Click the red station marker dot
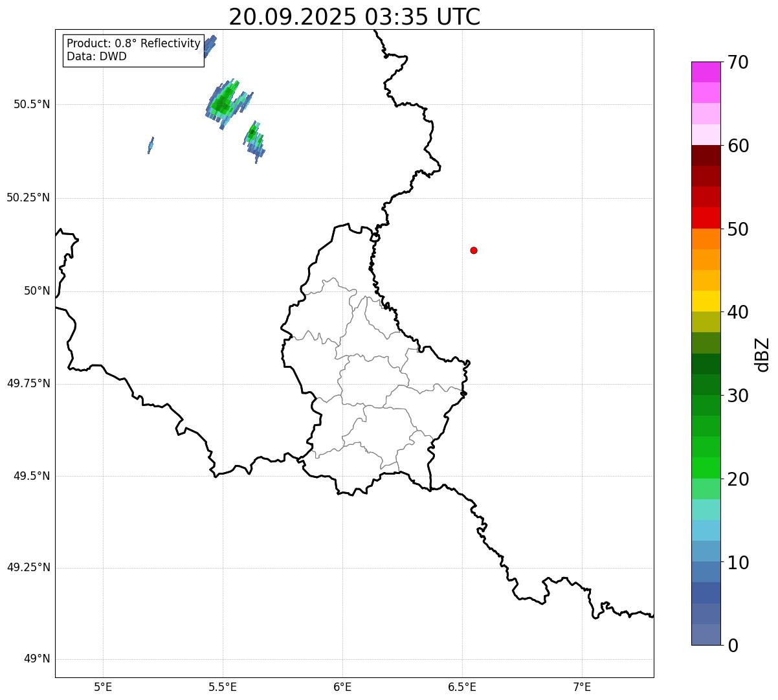The height and width of the screenshot is (700, 778). point(474,250)
